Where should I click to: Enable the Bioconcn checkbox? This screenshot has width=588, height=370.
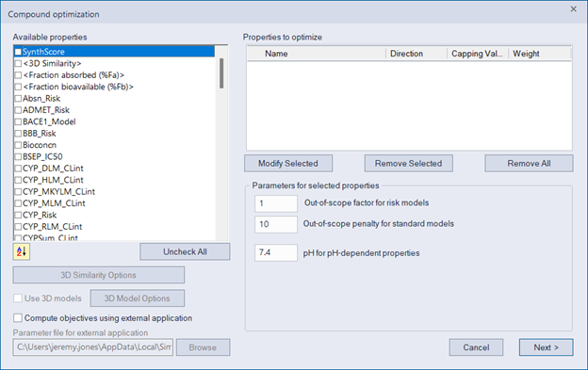point(18,145)
